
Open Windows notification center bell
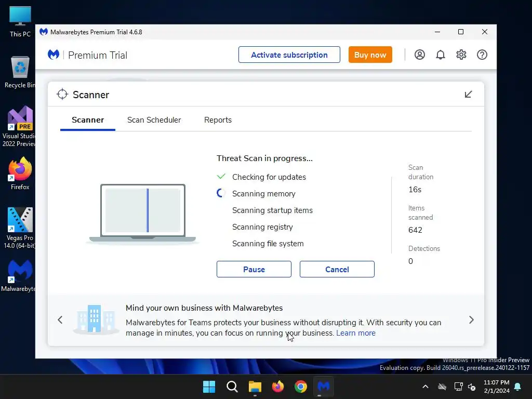[x=518, y=387]
